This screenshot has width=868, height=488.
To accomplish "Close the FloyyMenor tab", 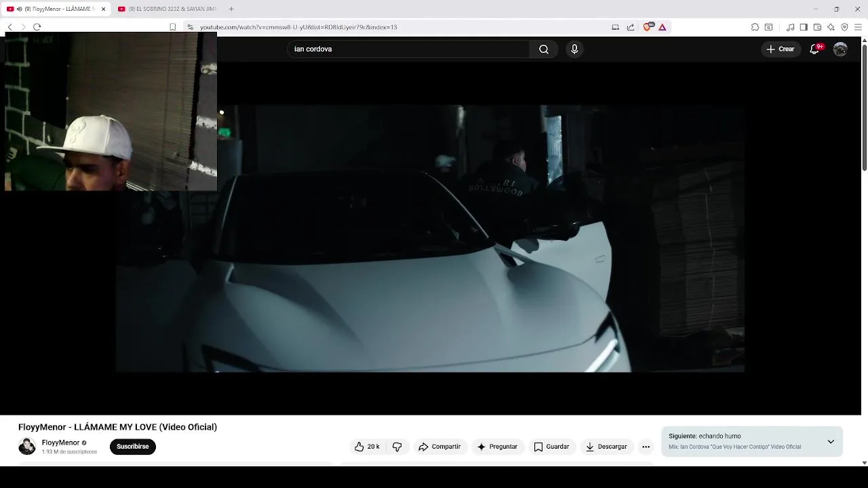I will tap(103, 9).
